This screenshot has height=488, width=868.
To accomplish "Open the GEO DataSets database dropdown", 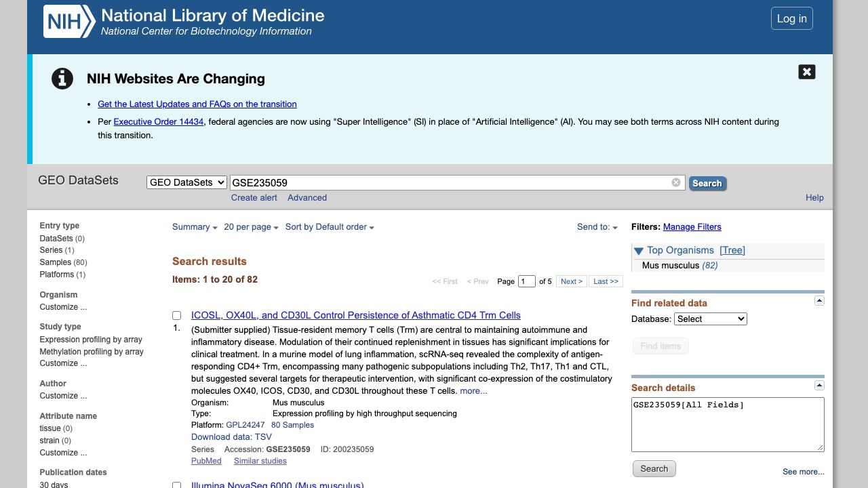I will click(186, 182).
